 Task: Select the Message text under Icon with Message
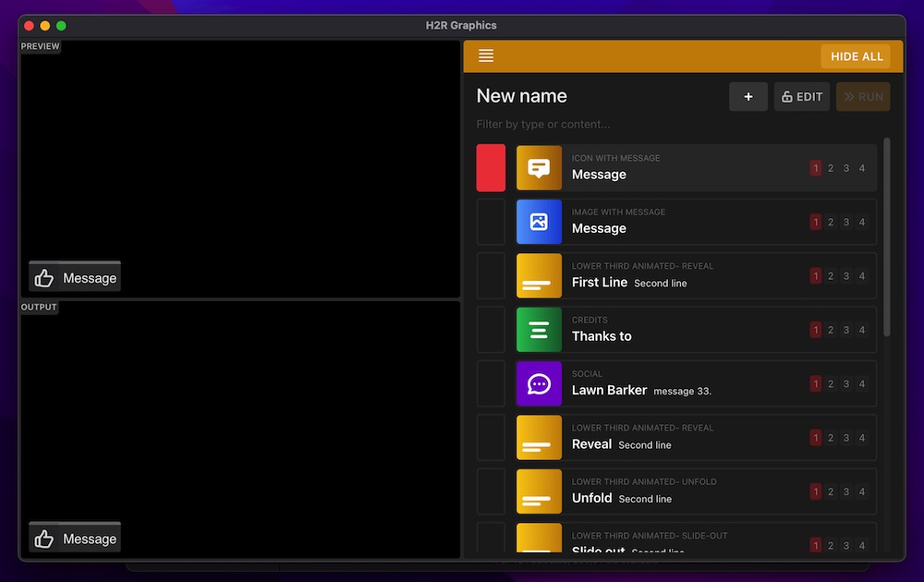(x=599, y=175)
